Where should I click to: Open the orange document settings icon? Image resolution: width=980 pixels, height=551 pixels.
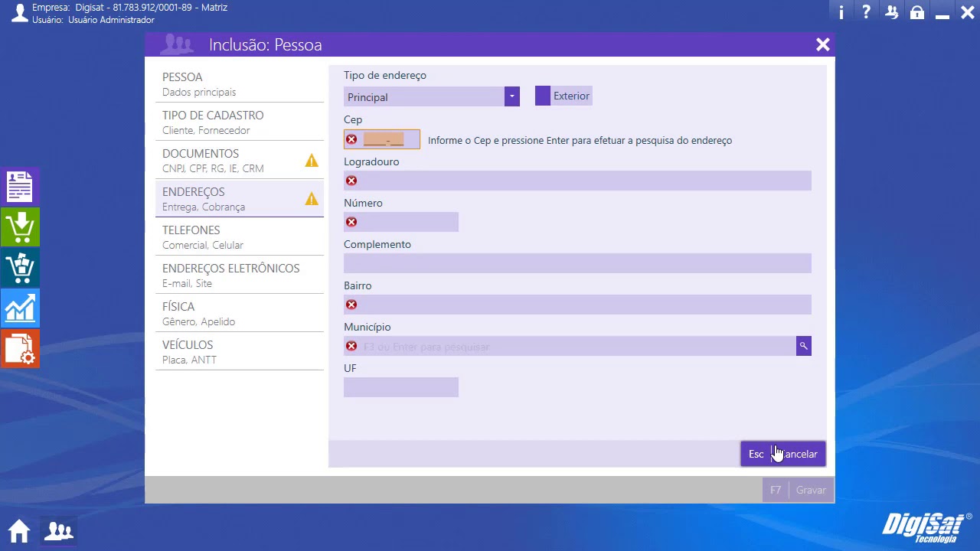pos(20,349)
